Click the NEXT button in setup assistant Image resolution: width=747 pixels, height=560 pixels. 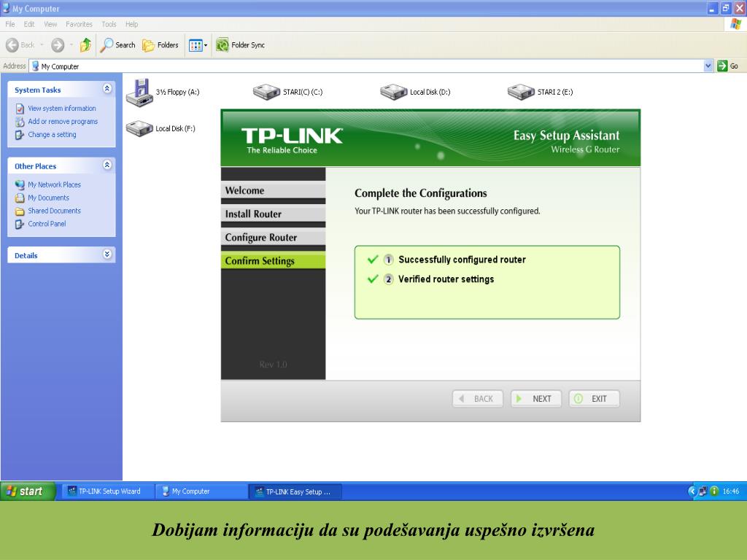[x=536, y=399]
